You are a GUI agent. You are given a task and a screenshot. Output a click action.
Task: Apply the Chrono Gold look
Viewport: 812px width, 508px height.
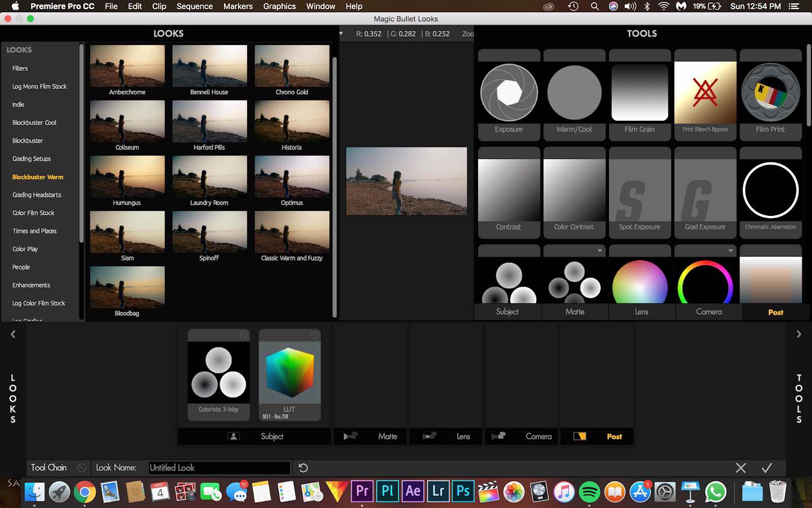coord(292,71)
